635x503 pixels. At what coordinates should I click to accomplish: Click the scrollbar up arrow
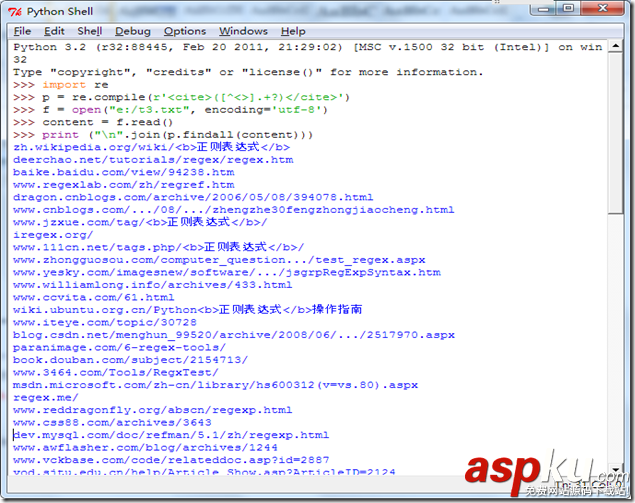pos(616,46)
